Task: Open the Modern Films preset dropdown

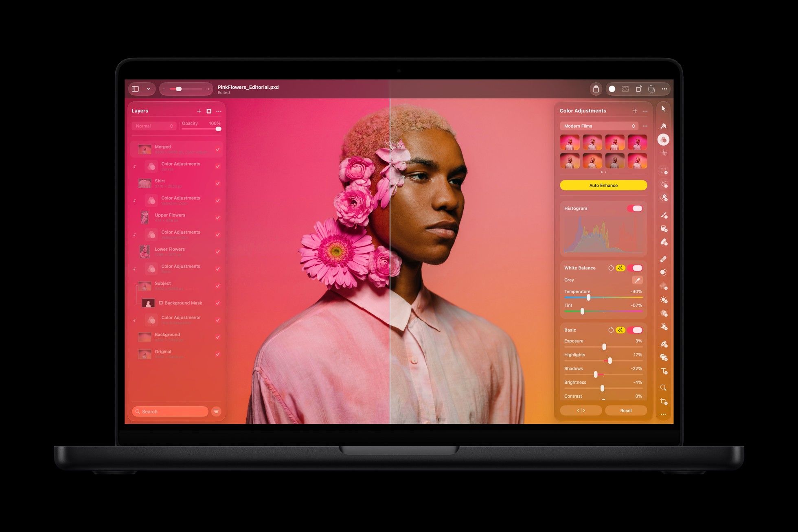Action: pyautogui.click(x=598, y=126)
